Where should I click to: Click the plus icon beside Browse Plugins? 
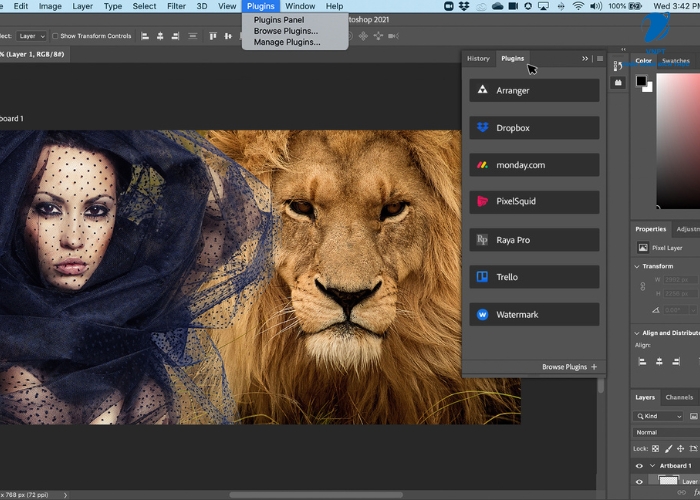pyautogui.click(x=594, y=367)
